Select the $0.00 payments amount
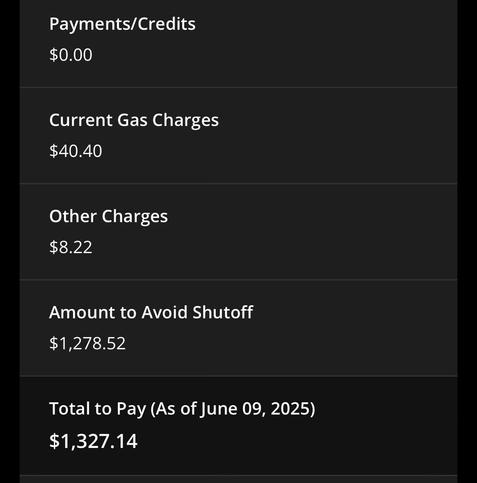 (71, 55)
